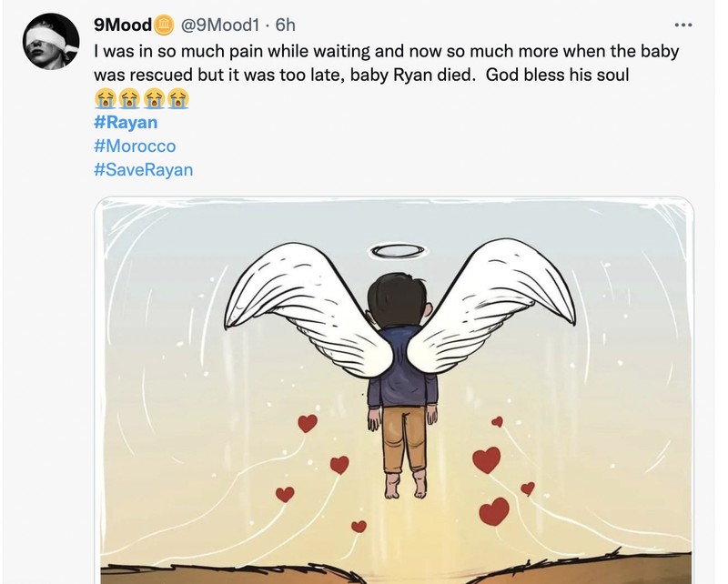Click the second crying emoji in the tweet
Screen dimensions: 728x584
[x=129, y=98]
